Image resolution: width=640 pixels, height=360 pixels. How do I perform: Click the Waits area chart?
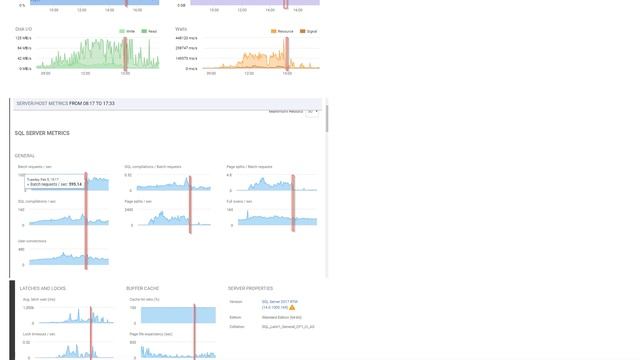tap(261, 53)
